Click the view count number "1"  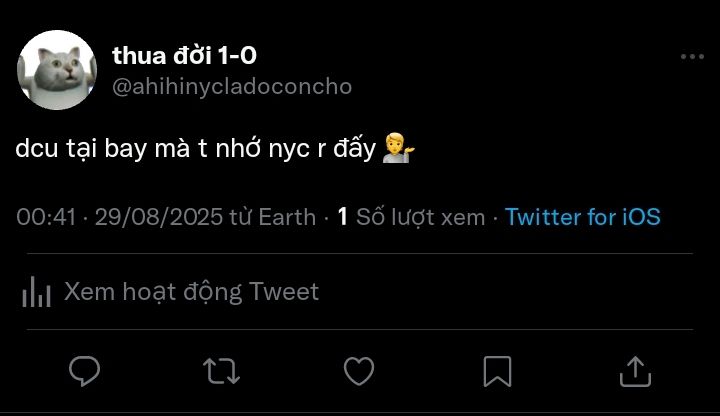tap(342, 217)
